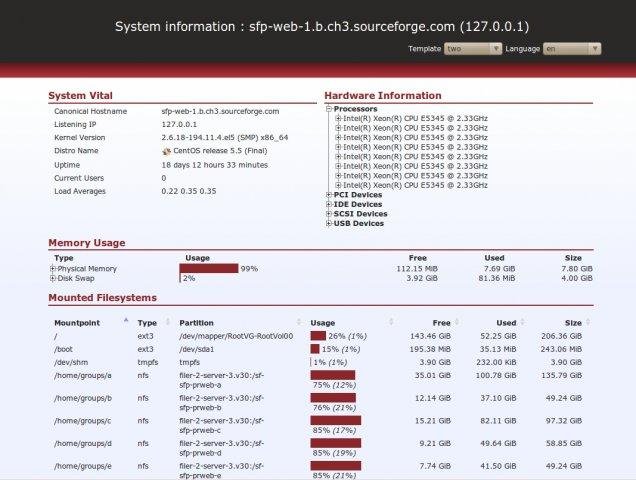Expand the SCSI Devices node
Image resolution: width=636 pixels, height=480 pixels.
[329, 214]
